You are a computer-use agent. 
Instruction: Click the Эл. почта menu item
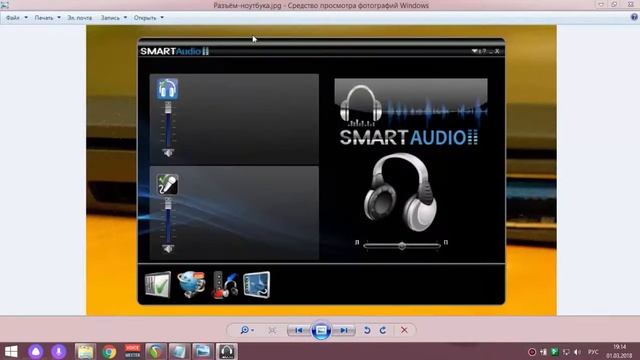coord(80,18)
